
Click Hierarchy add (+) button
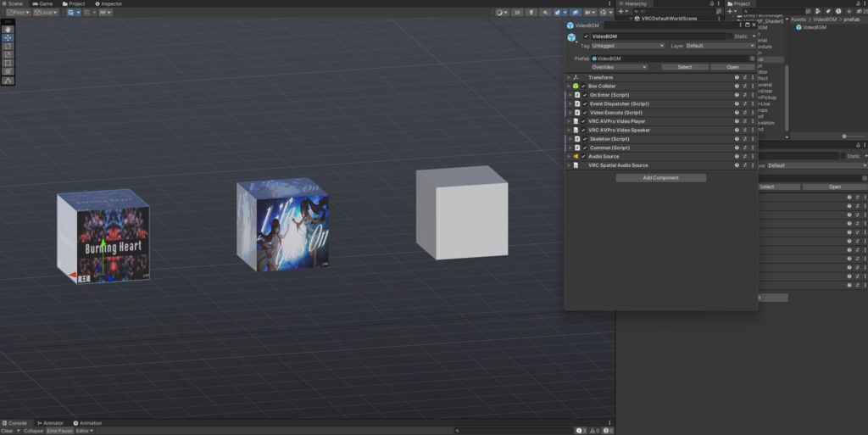[621, 11]
